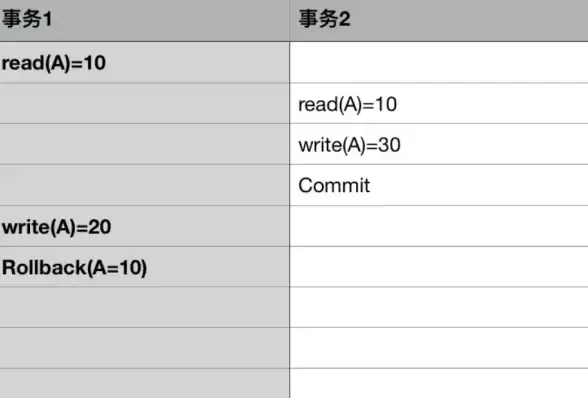This screenshot has height=398, width=588.
Task: Click empty 事务1 cell beside write(A)=30
Action: pyautogui.click(x=145, y=144)
